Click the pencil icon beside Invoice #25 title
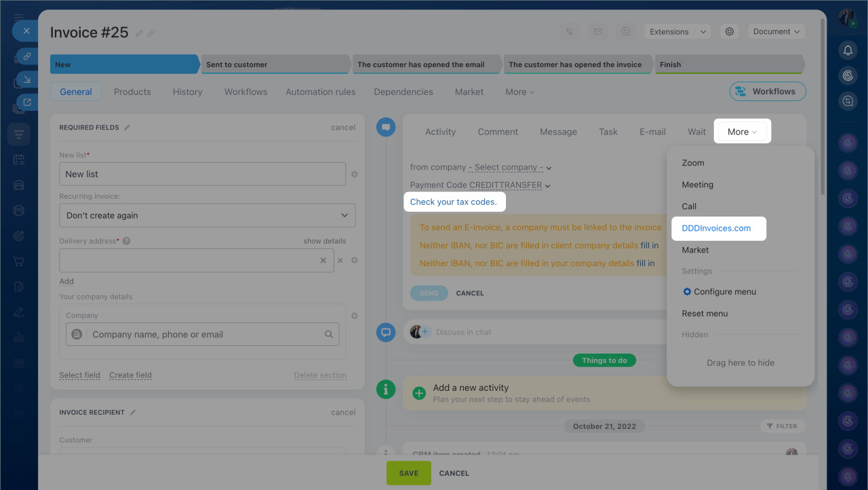The width and height of the screenshot is (868, 490). [x=139, y=33]
